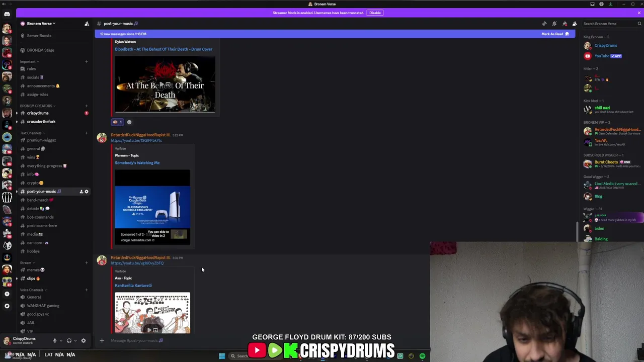Open input device options arrow next to mic

pos(61,341)
